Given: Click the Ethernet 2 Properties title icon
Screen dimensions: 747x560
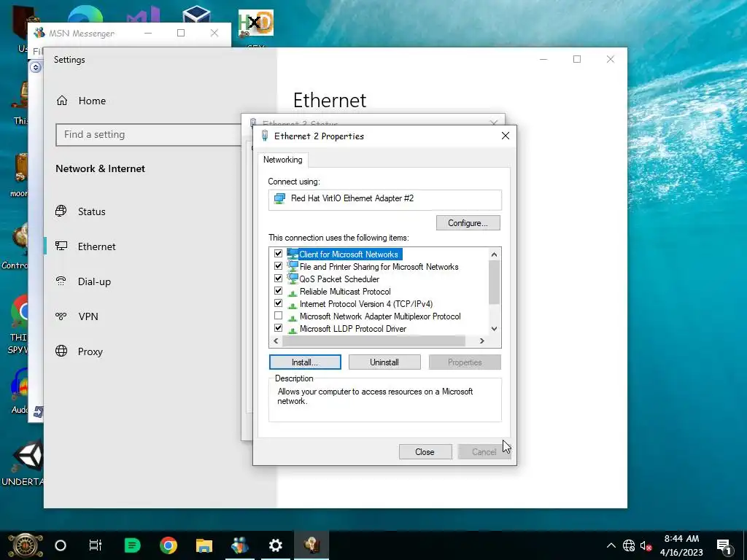Looking at the screenshot, I should click(264, 136).
